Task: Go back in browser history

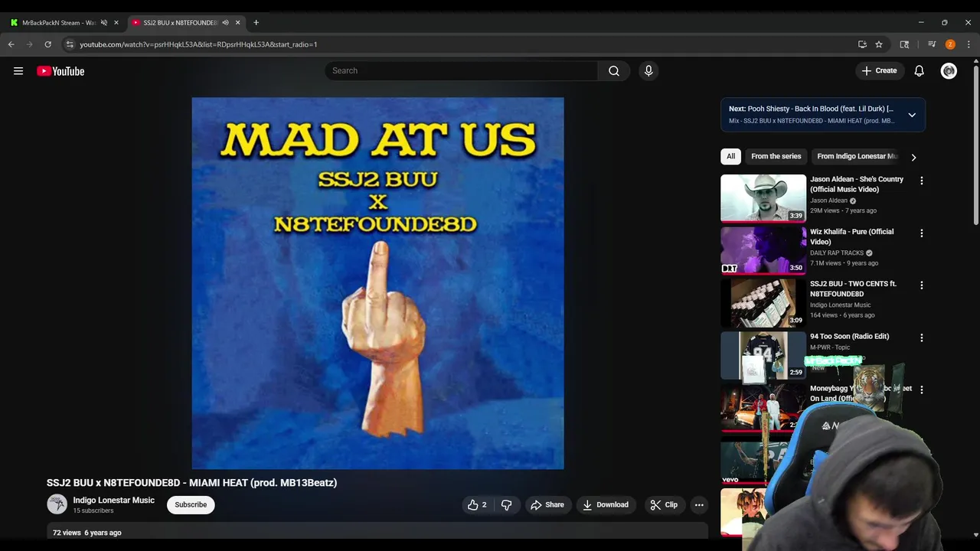Action: (11, 44)
